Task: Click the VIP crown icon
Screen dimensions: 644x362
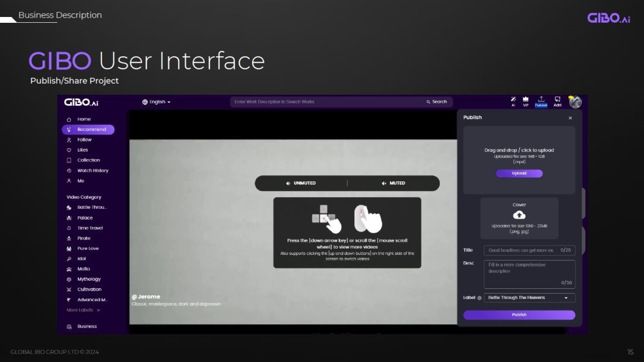Action: (x=525, y=99)
